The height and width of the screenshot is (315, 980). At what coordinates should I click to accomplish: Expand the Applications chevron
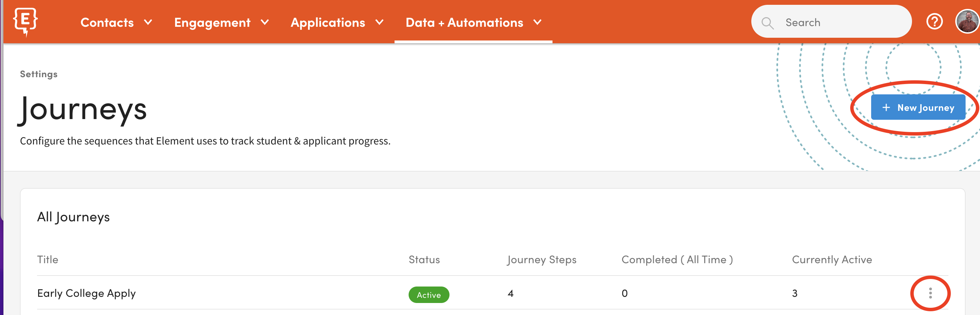click(380, 22)
